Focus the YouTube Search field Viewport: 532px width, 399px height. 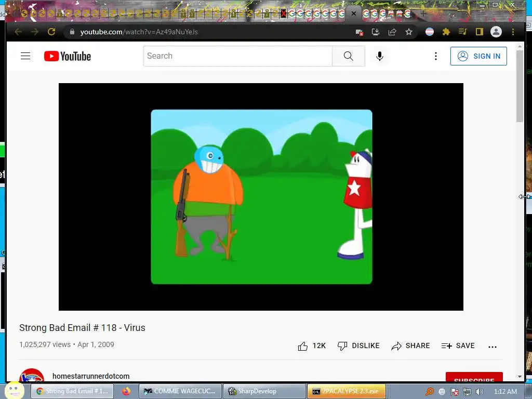point(237,56)
